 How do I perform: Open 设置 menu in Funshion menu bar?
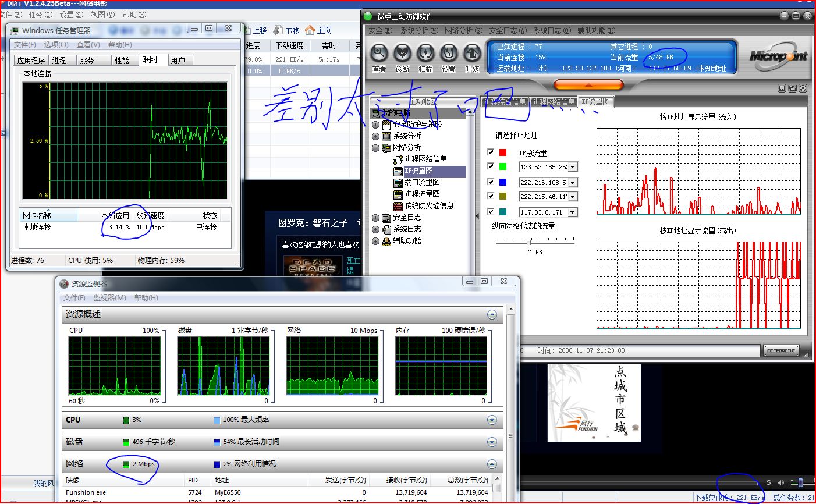[72, 15]
